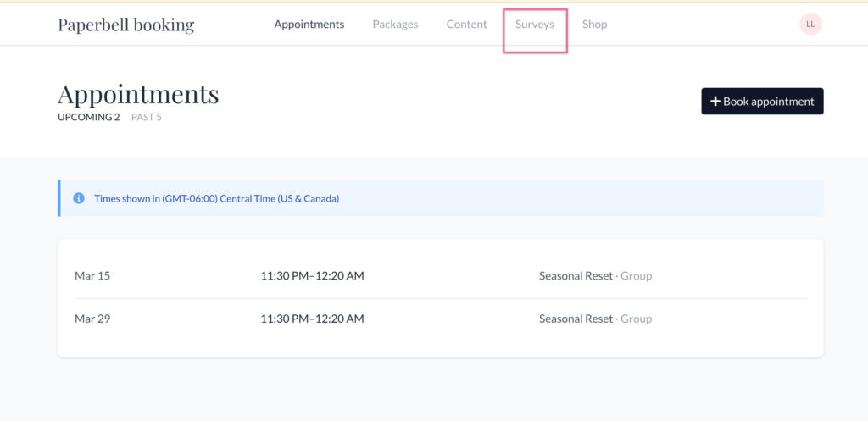Click the plus icon on Book appointment
This screenshot has height=421, width=868.
(715, 102)
